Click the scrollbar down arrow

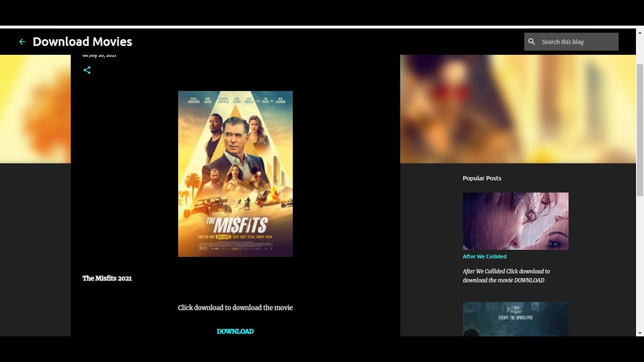[640, 332]
